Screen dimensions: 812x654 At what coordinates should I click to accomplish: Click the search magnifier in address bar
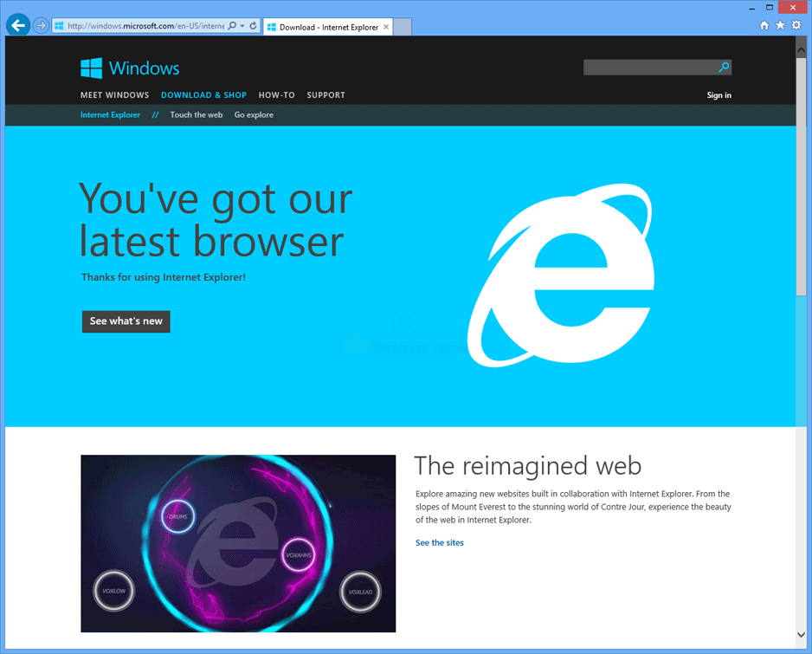point(233,25)
